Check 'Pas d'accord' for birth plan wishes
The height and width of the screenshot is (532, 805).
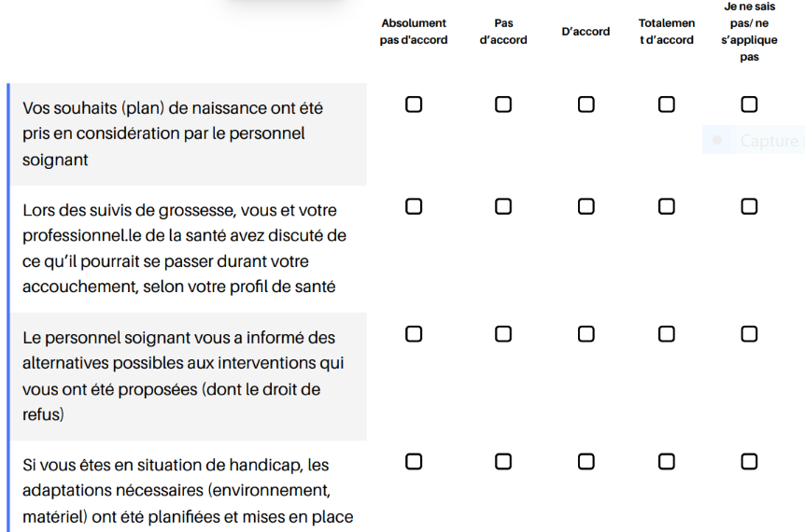pos(503,105)
